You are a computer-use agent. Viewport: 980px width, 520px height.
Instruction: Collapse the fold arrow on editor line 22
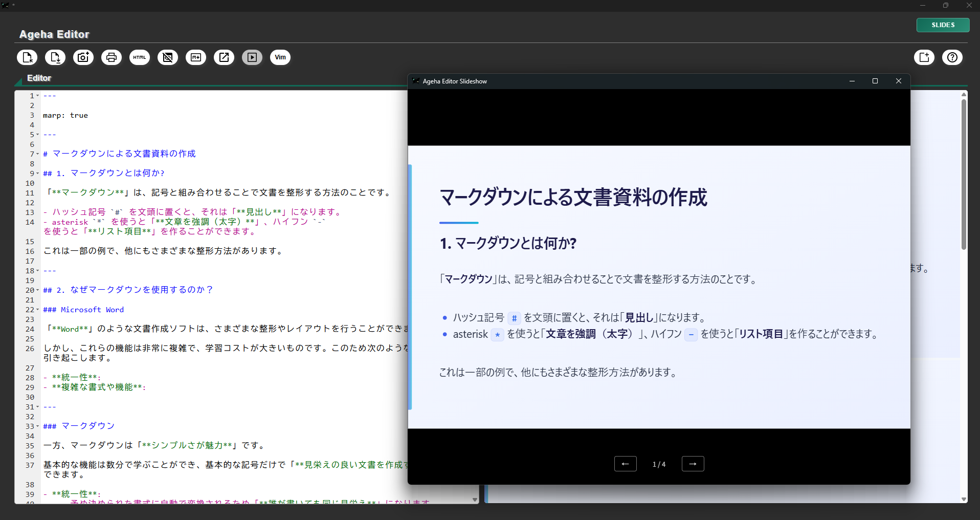coord(38,310)
